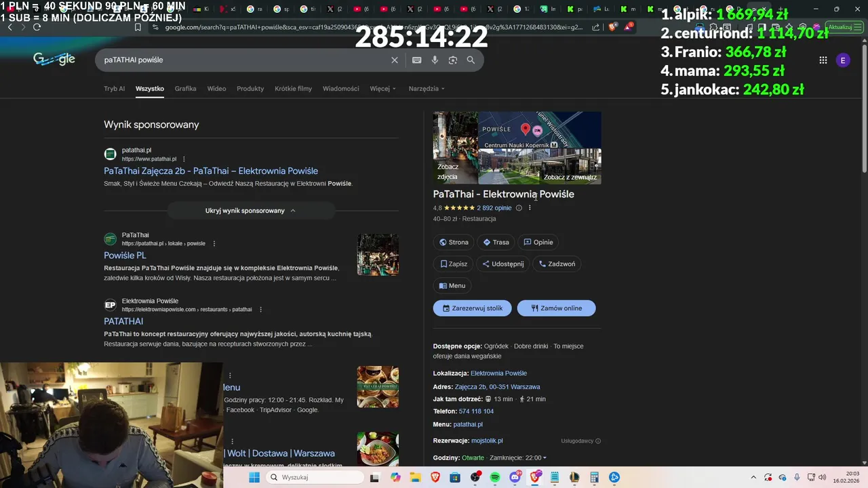Start voice search with the microphone icon

[x=435, y=60]
